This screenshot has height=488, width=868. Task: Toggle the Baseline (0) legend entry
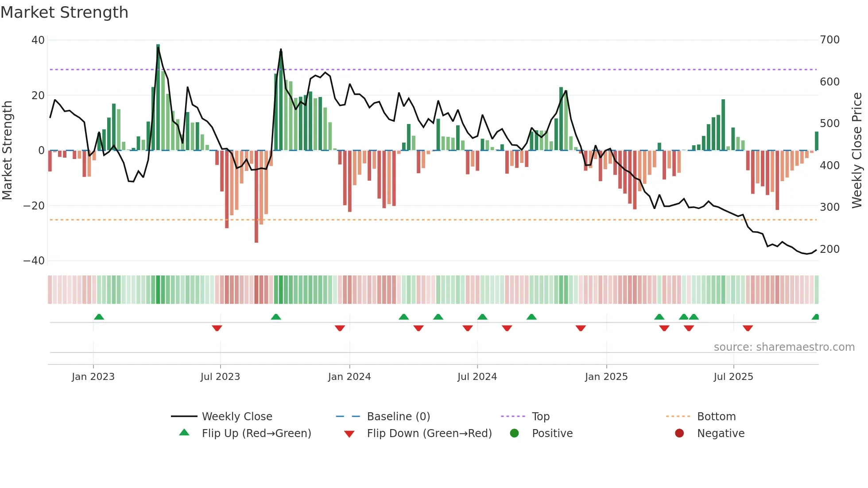pyautogui.click(x=398, y=416)
